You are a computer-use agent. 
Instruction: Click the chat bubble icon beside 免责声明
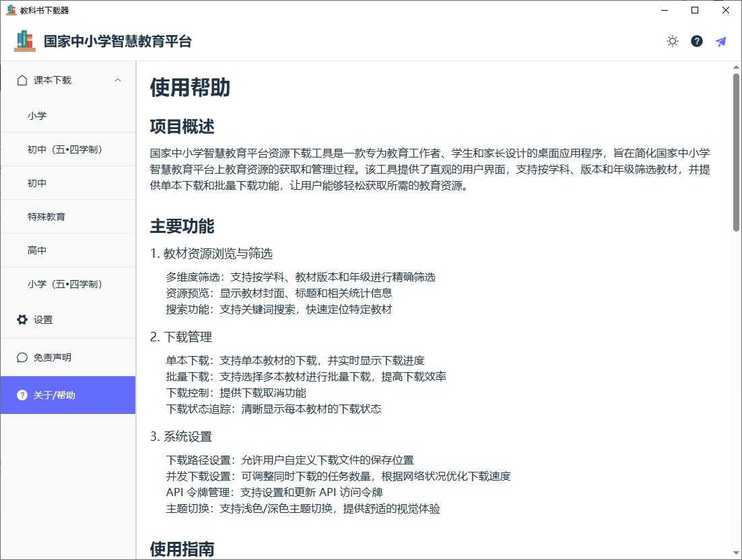[21, 357]
